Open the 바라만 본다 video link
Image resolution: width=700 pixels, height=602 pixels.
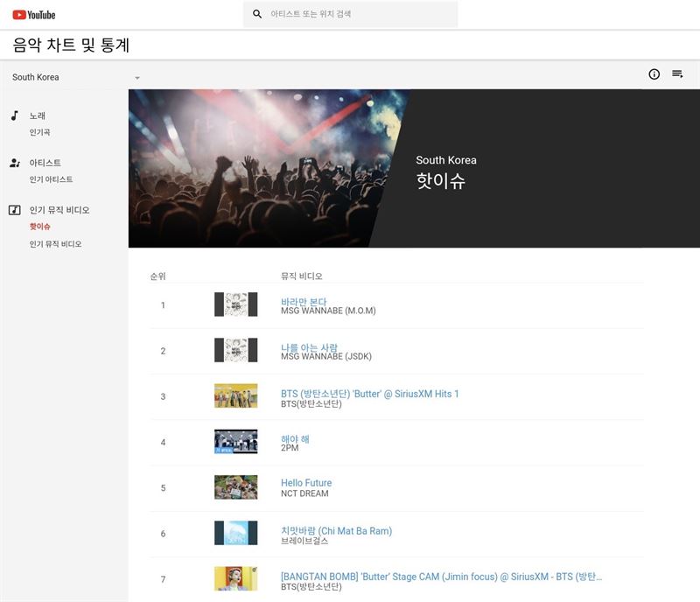click(x=303, y=301)
